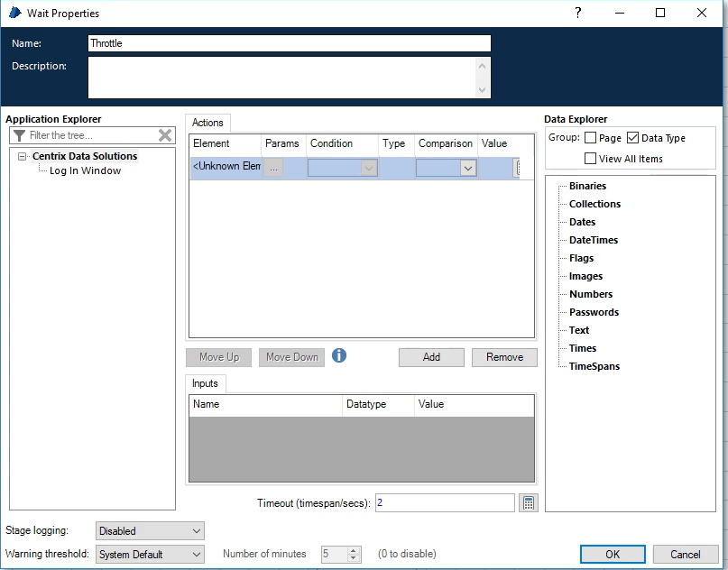Select Dates in Data Explorer

(582, 222)
